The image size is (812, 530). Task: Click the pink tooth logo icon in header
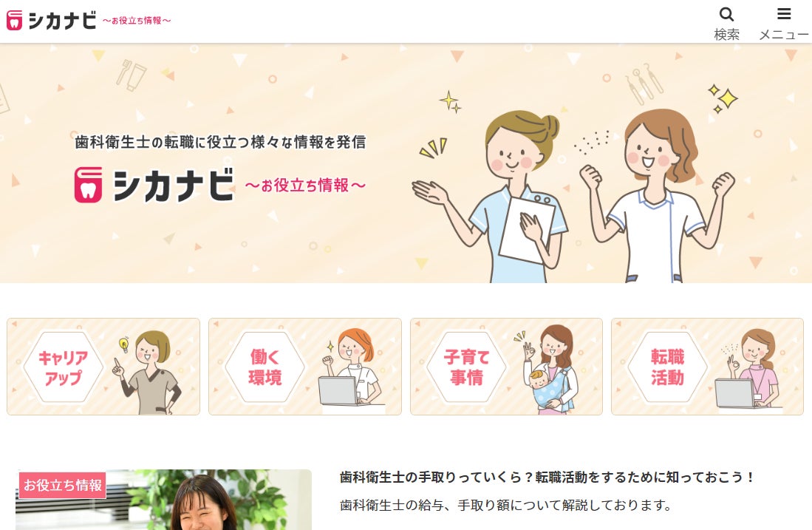click(x=15, y=20)
